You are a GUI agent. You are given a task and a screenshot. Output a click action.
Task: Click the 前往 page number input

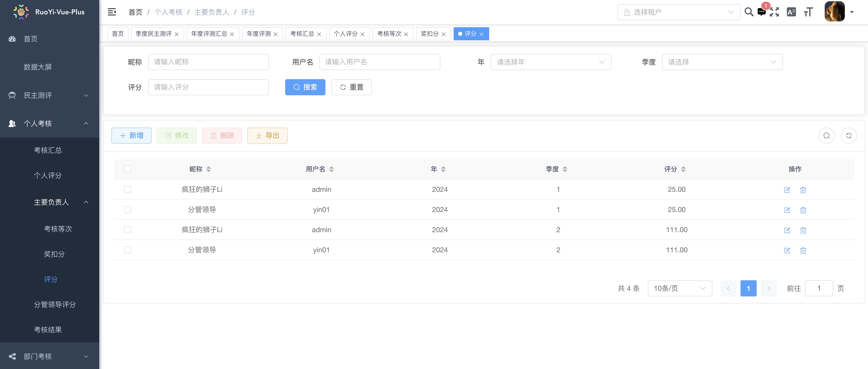click(x=819, y=288)
